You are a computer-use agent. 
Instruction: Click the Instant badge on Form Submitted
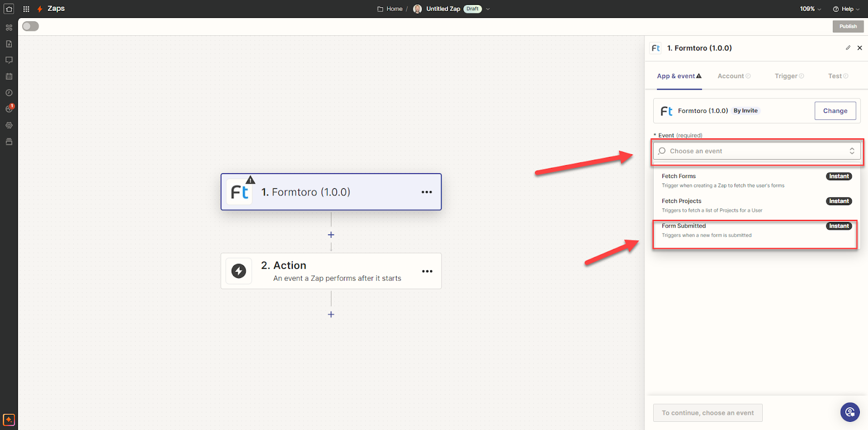839,226
